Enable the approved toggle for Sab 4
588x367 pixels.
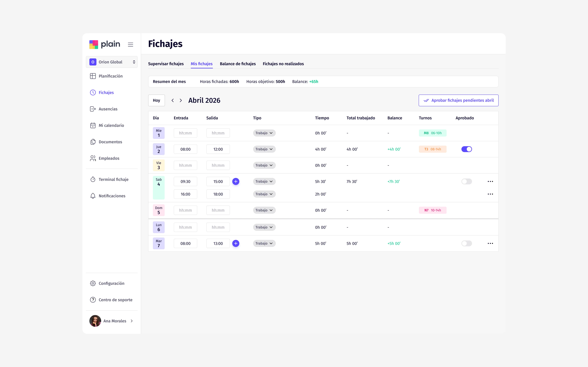pyautogui.click(x=467, y=181)
